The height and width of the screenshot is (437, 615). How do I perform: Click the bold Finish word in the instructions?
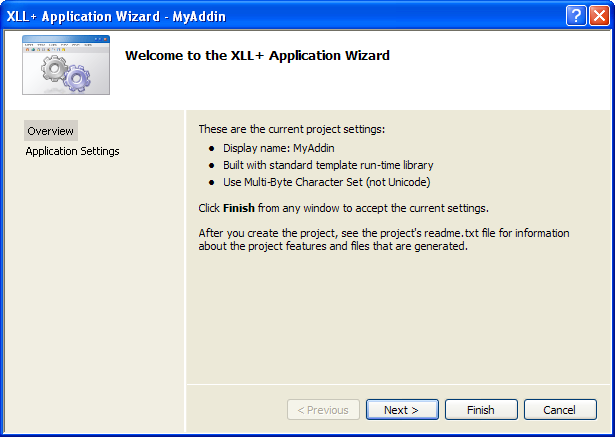(239, 208)
